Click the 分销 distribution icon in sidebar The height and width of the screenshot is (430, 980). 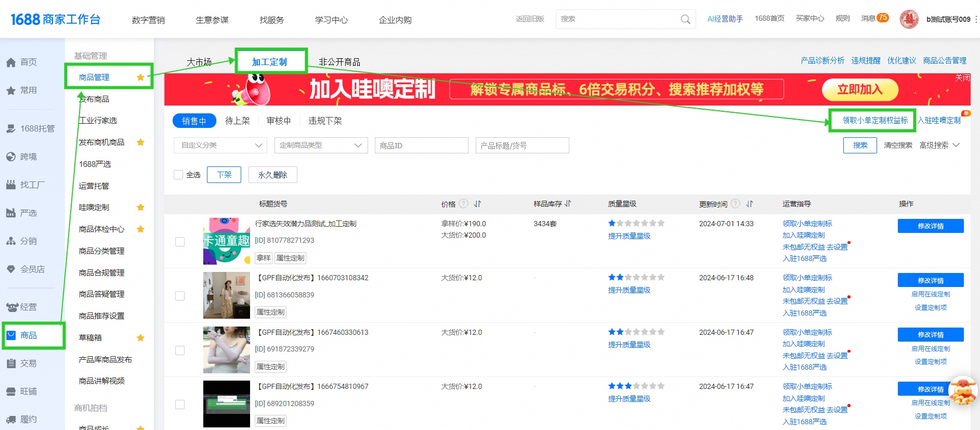pyautogui.click(x=11, y=241)
